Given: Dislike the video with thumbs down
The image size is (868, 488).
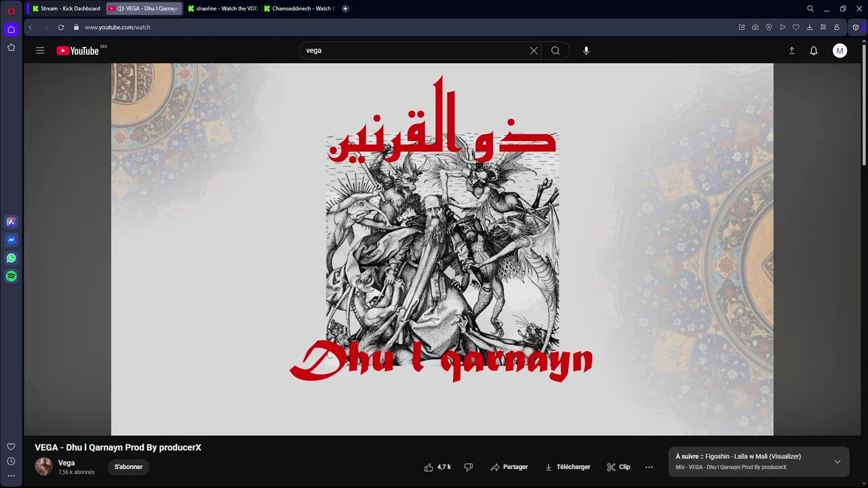Looking at the screenshot, I should click(x=468, y=467).
